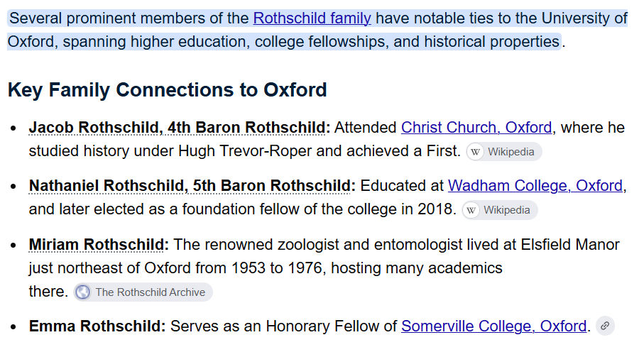644x352 pixels.
Task: Click the bold Emma Rothschild name
Action: tap(97, 326)
